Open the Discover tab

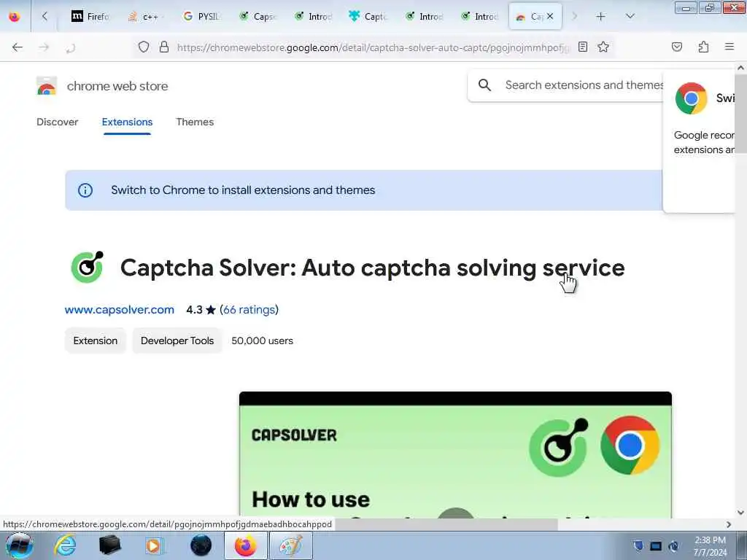tap(57, 122)
